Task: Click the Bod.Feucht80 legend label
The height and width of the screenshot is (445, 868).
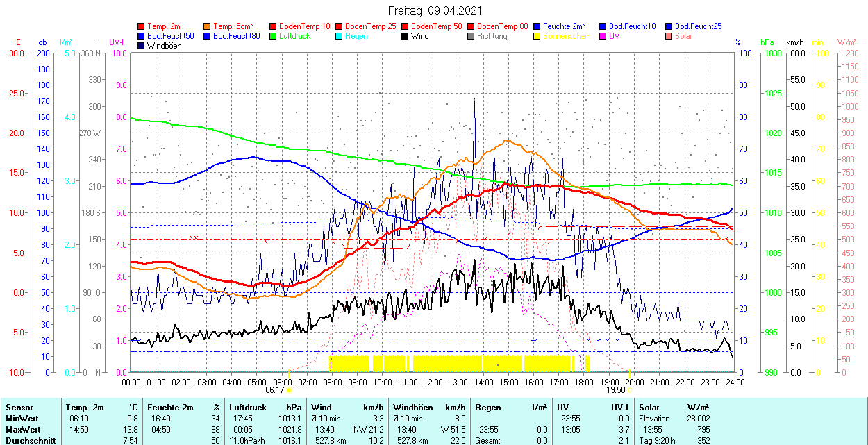Action: (x=236, y=36)
